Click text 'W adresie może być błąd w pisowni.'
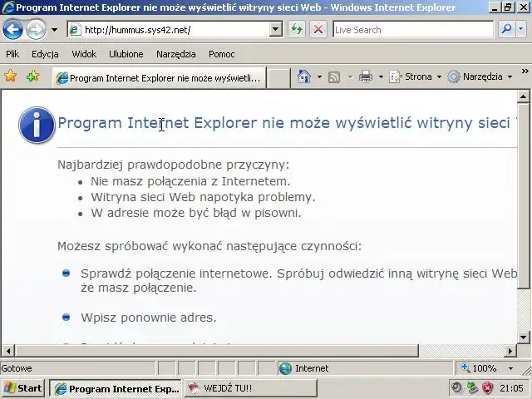532x399 pixels. [x=196, y=213]
